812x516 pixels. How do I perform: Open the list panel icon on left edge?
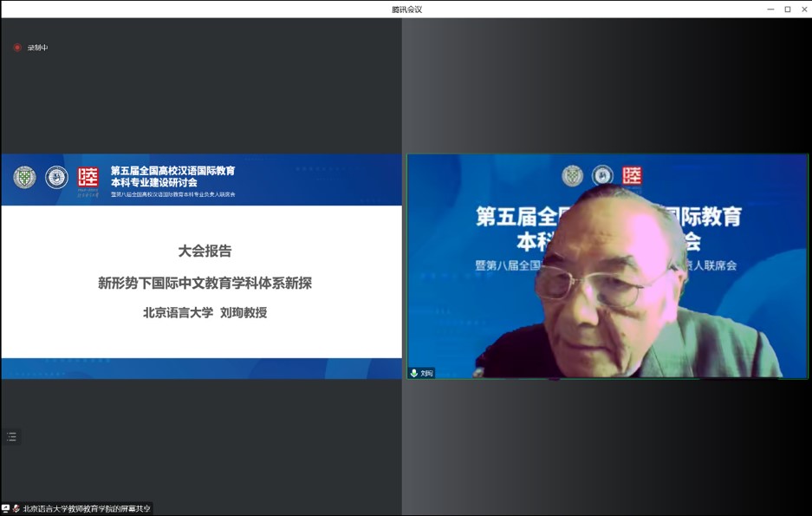point(11,437)
